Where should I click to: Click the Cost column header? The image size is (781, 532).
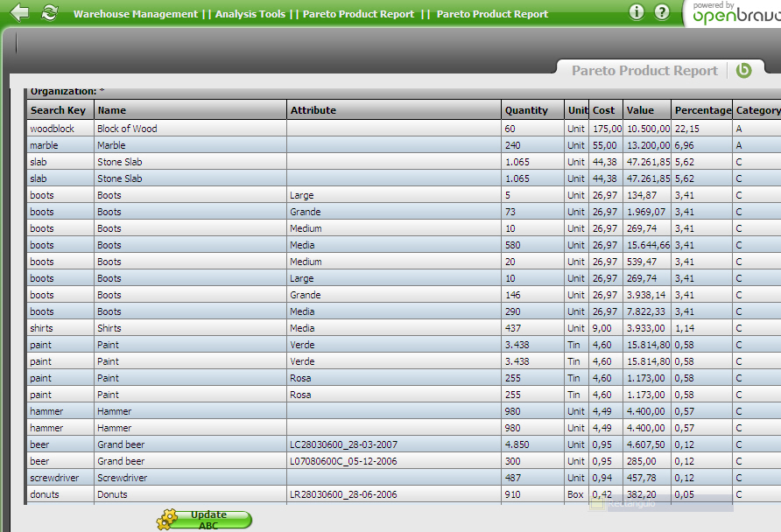[x=603, y=110]
